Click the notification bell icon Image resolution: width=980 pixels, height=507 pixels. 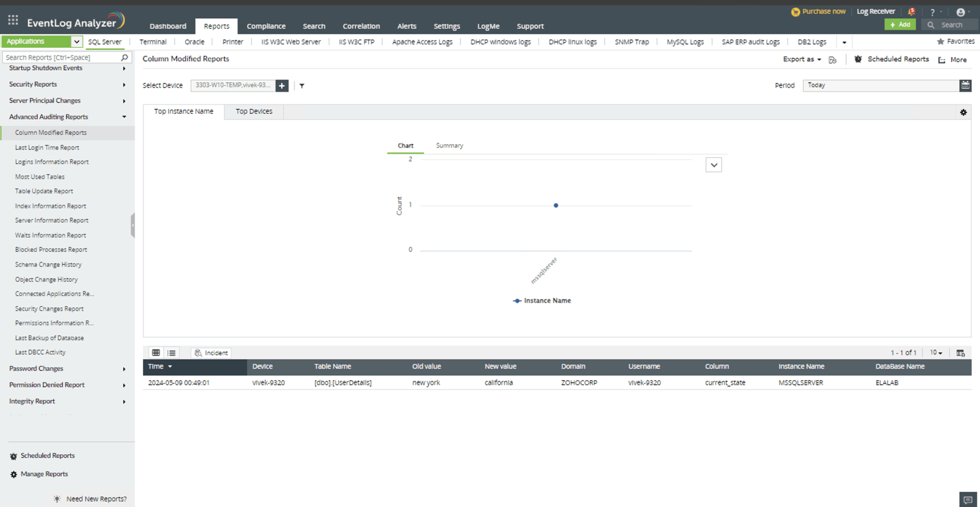point(911,11)
